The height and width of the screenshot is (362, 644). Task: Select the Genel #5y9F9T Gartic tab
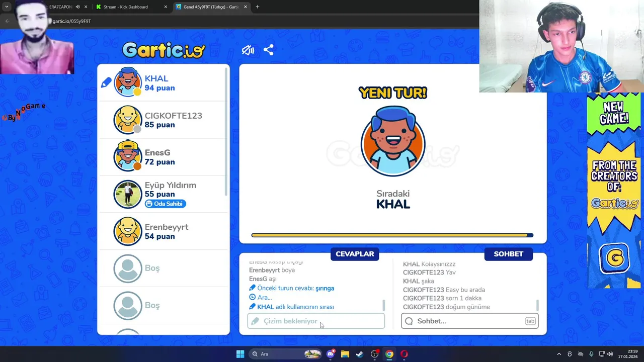[211, 7]
